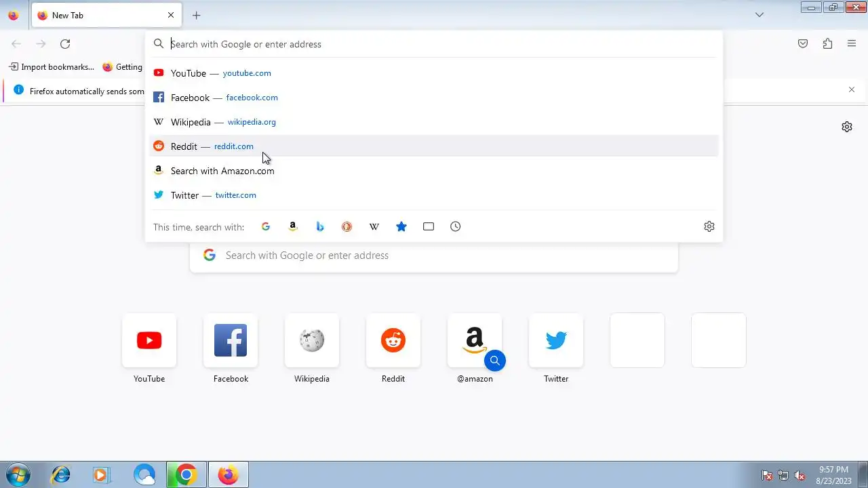Choose Wikipedia suggestion in address dropdown

434,122
